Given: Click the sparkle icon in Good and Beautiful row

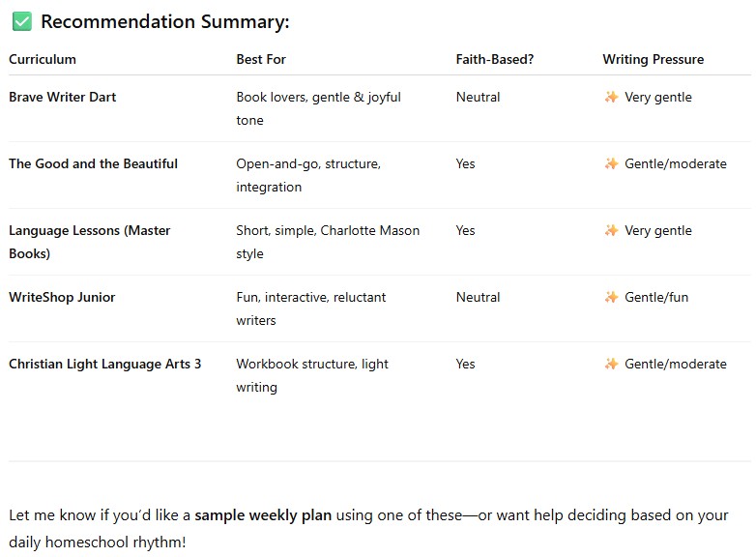Looking at the screenshot, I should coord(611,163).
